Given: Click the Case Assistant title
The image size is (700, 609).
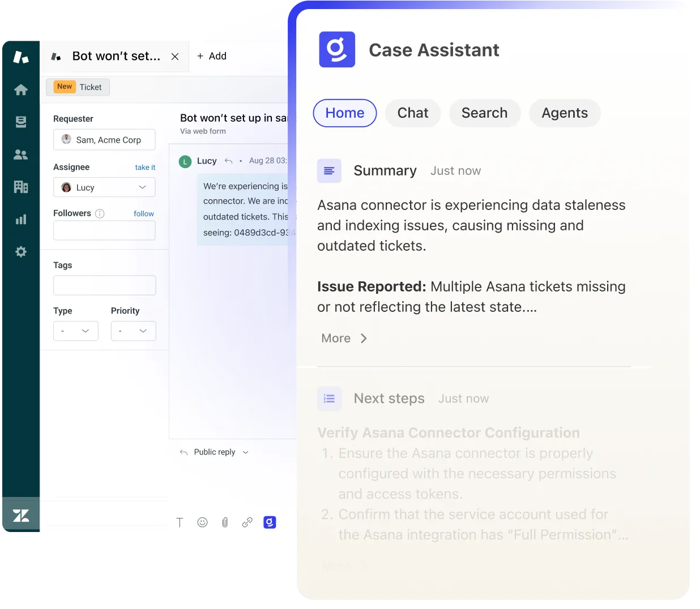Looking at the screenshot, I should coord(434,50).
